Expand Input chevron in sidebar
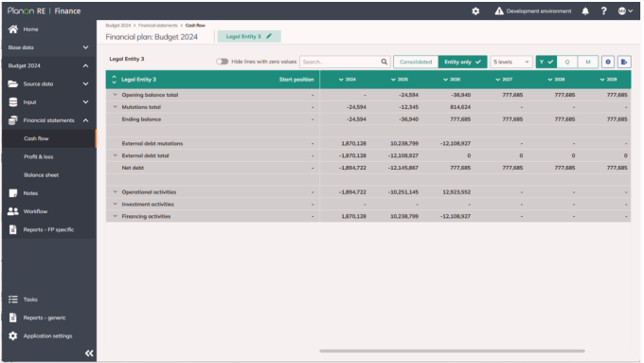644x363 pixels. [85, 102]
